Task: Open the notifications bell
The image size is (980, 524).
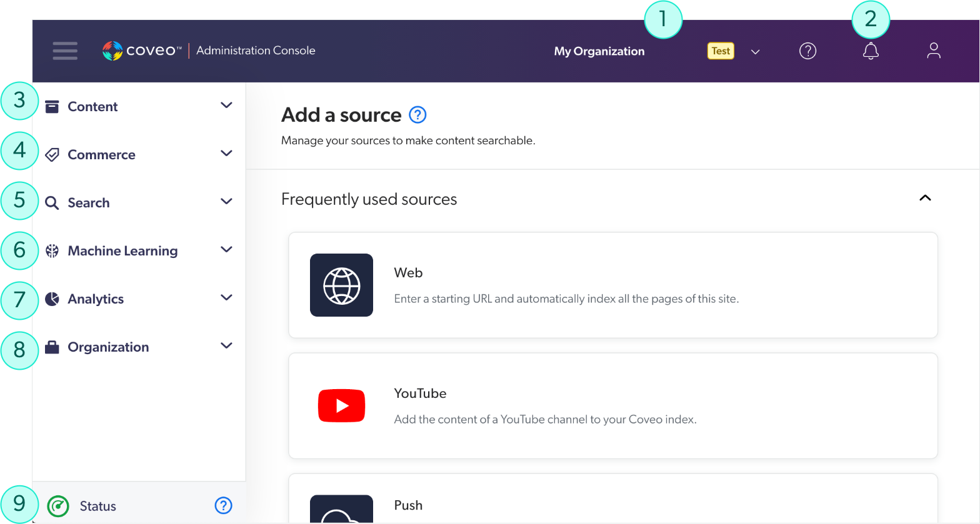Action: pyautogui.click(x=871, y=51)
